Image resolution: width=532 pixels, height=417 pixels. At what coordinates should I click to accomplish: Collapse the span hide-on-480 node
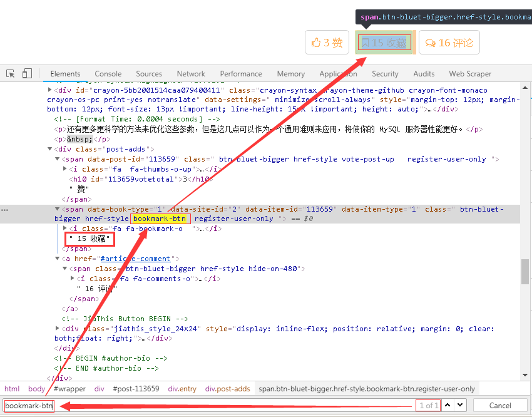click(65, 269)
